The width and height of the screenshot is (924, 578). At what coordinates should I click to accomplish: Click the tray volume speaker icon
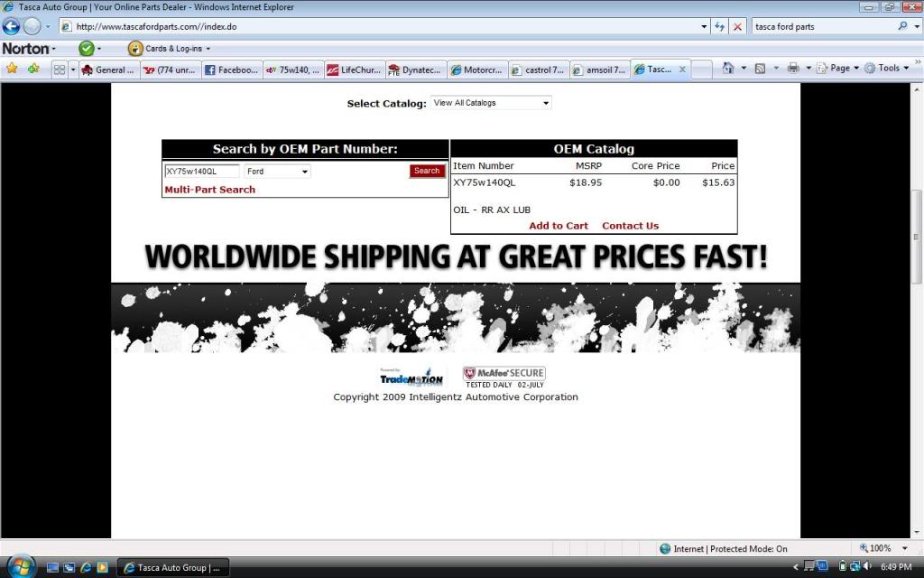pyautogui.click(x=868, y=566)
